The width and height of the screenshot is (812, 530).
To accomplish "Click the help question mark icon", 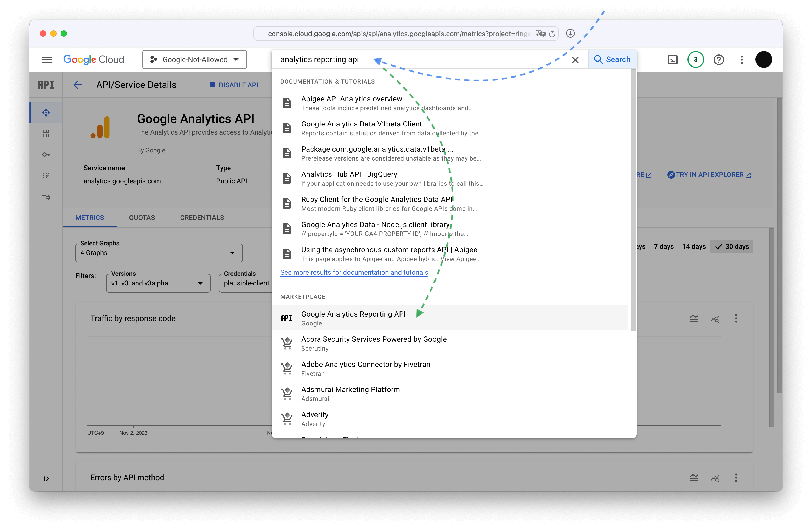I will [719, 59].
